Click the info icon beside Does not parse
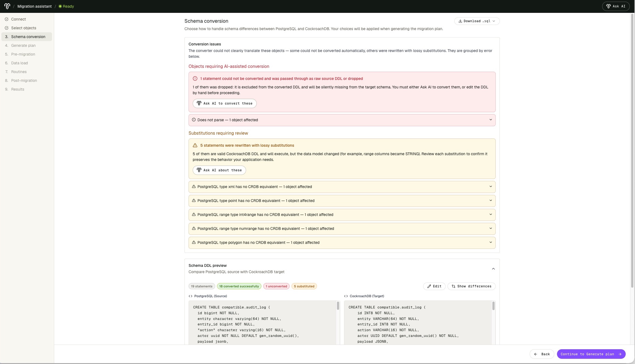Viewport: 635px width, 364px height. (194, 120)
